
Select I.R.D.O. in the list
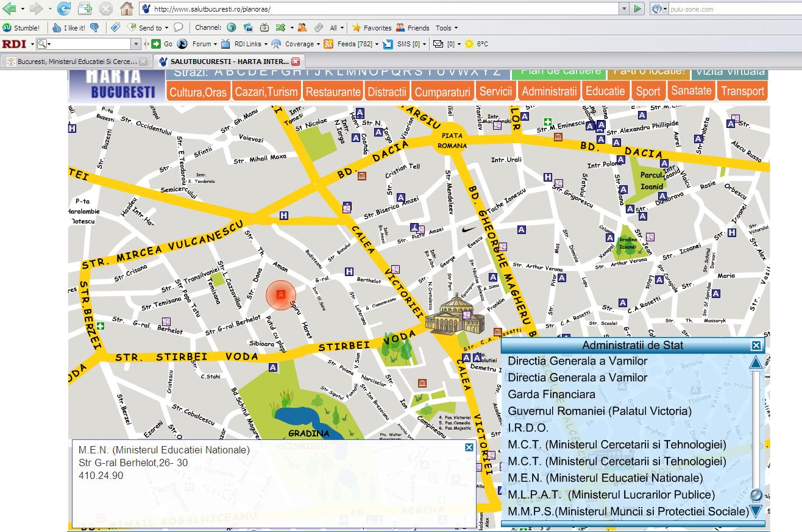coord(528,428)
